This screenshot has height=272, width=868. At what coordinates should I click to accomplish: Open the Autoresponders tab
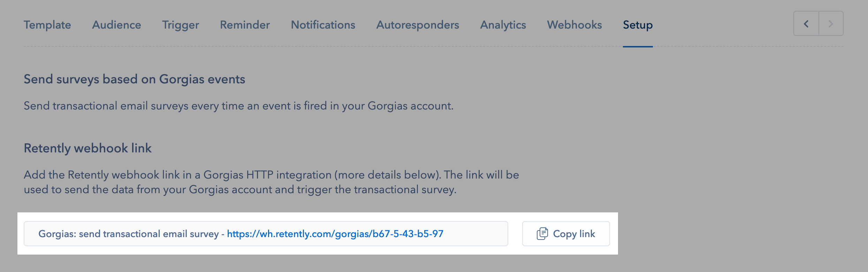click(418, 25)
